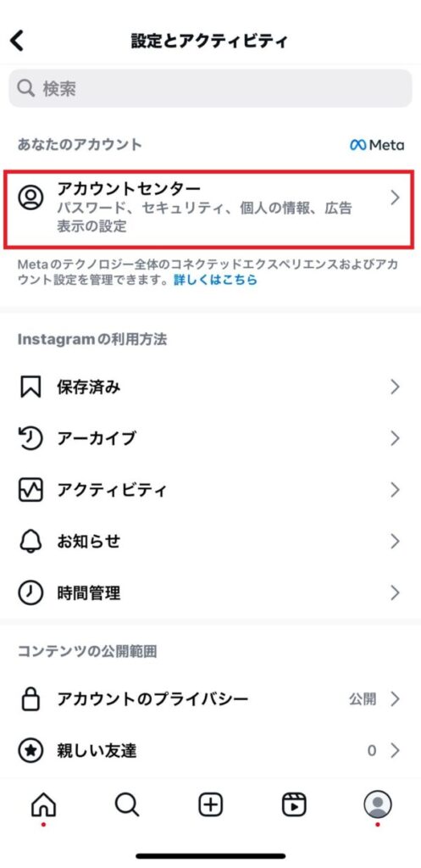Open the アカウントセンター menu entry
Image resolution: width=421 pixels, height=868 pixels.
tap(208, 210)
